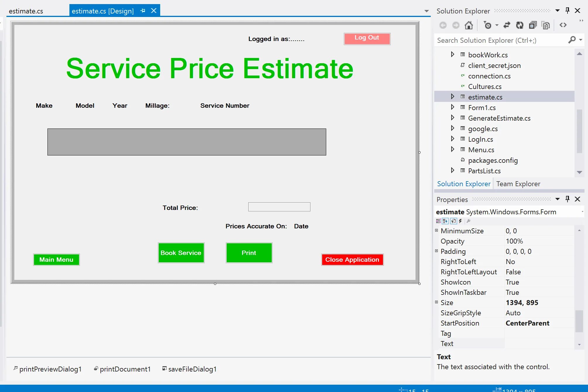This screenshot has width=588, height=392.
Task: Select the printDocument1 component in tray
Action: pyautogui.click(x=125, y=369)
